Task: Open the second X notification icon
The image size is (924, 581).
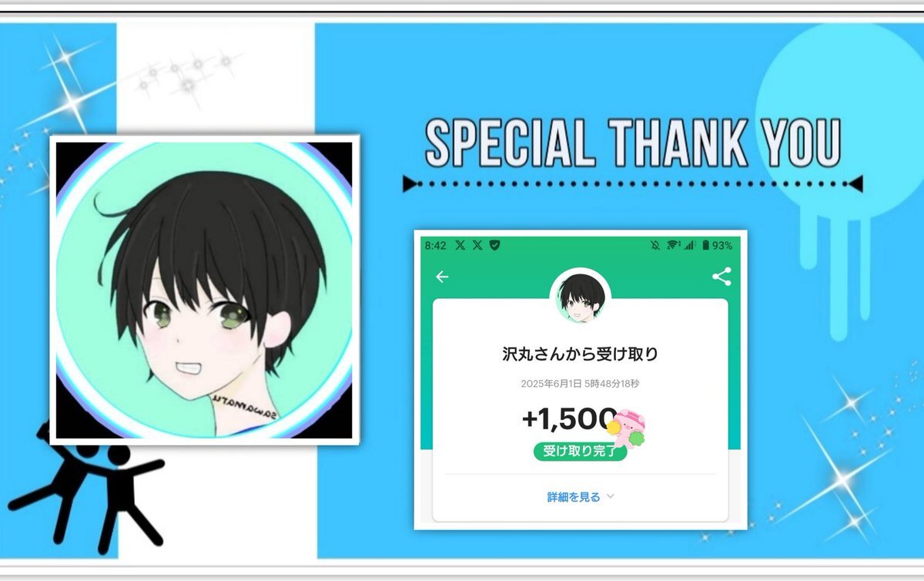Action: 477,245
